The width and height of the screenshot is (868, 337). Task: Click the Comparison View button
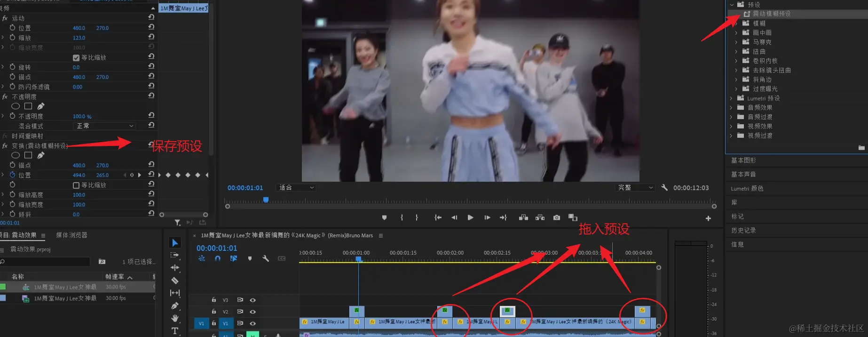point(573,217)
